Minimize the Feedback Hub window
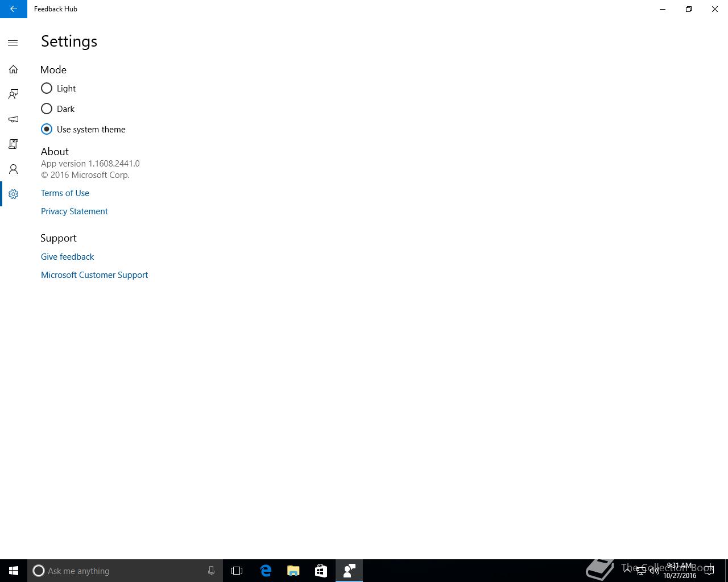The image size is (728, 582). (663, 9)
